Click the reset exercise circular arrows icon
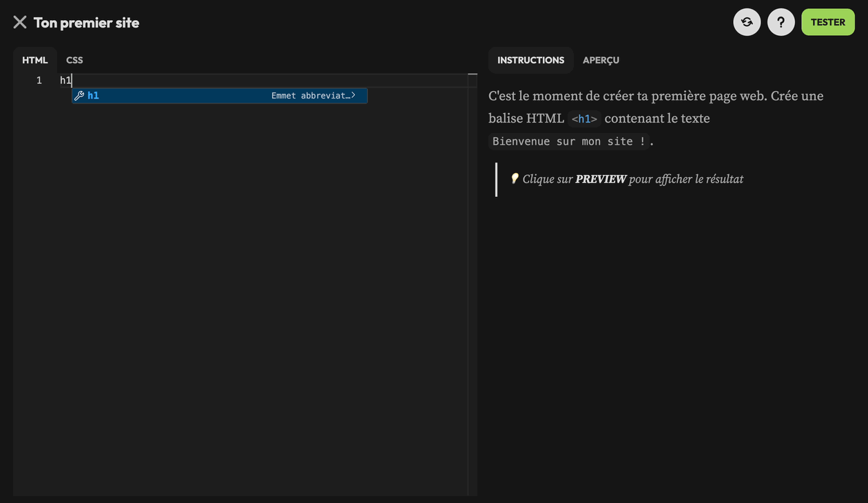This screenshot has height=503, width=868. (747, 21)
